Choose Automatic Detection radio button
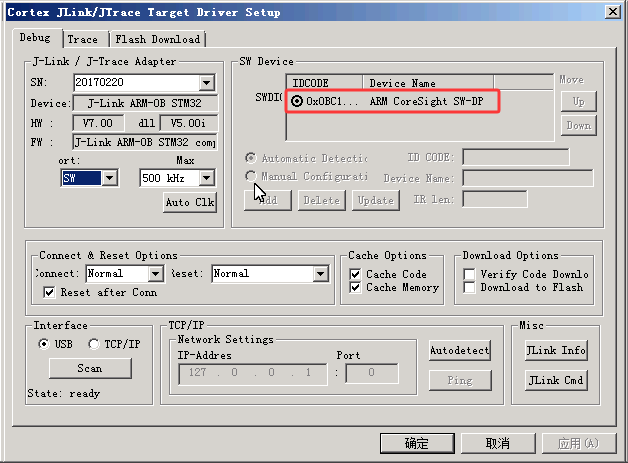This screenshot has width=628, height=463. tap(251, 158)
